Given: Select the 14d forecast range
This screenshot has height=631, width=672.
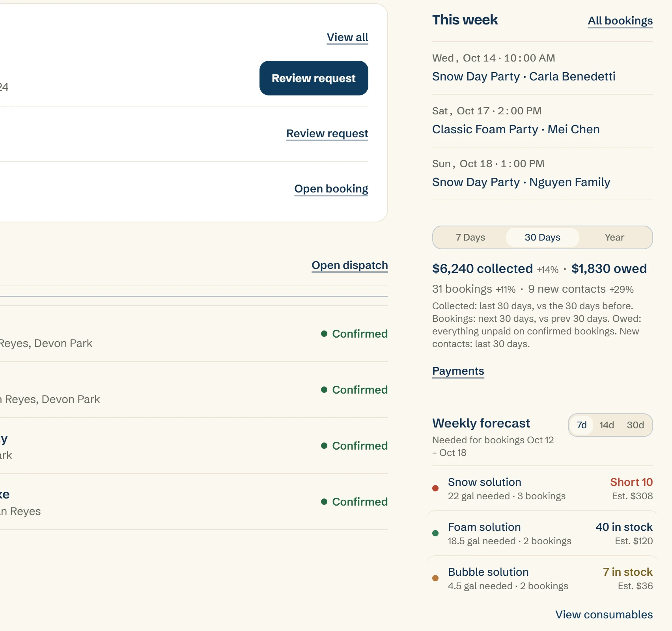Looking at the screenshot, I should 607,425.
